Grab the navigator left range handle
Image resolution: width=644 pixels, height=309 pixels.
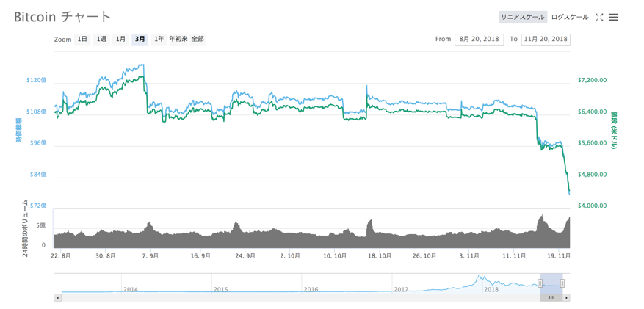[x=540, y=283]
